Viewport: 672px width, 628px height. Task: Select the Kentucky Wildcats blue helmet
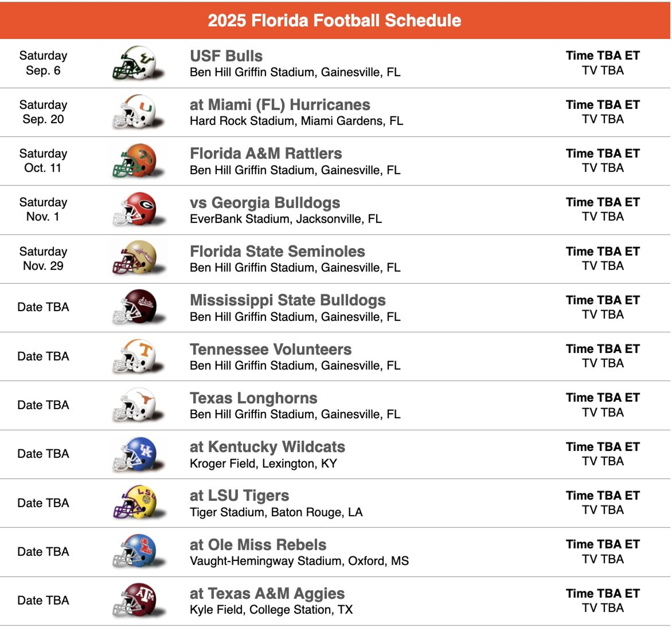(138, 454)
